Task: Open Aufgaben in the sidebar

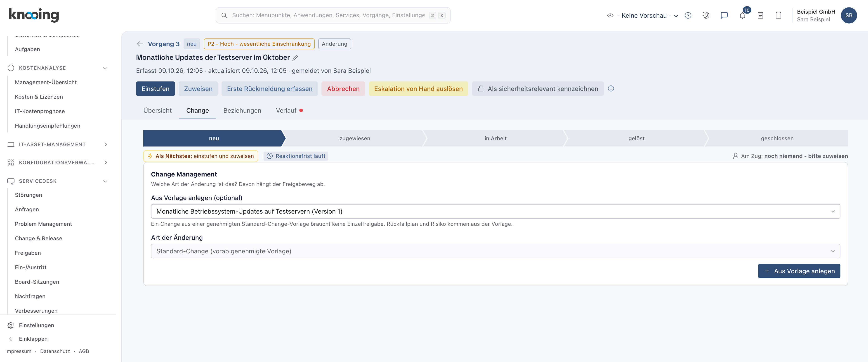Action: [x=27, y=49]
